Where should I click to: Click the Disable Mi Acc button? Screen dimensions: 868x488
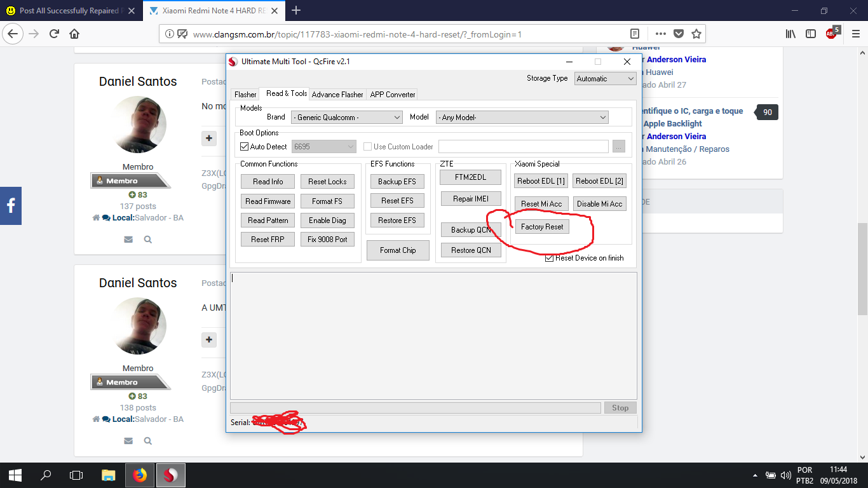[600, 204]
